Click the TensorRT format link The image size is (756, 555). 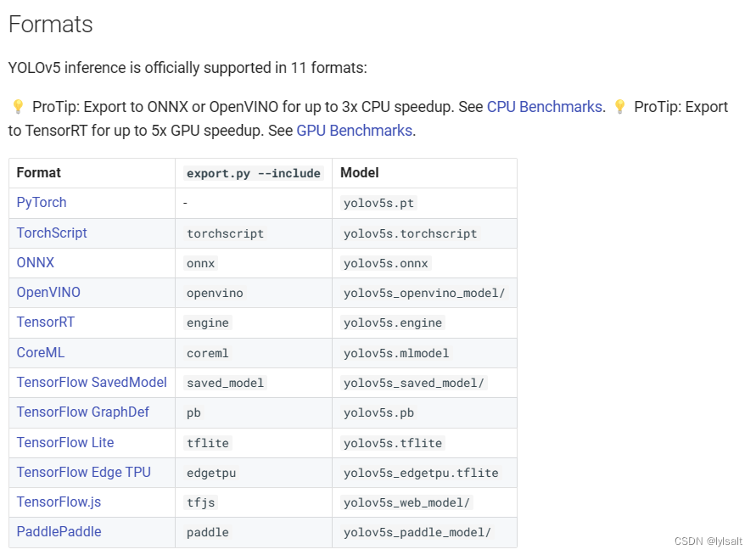pyautogui.click(x=46, y=322)
